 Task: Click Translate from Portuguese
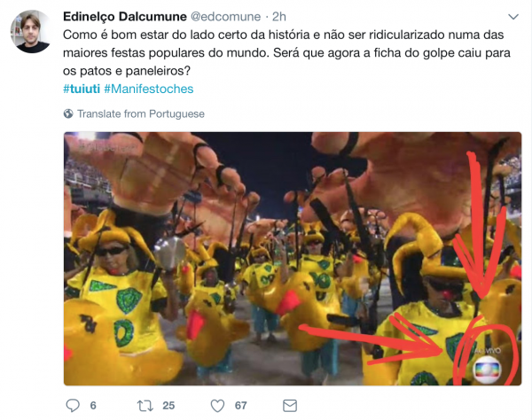point(141,114)
